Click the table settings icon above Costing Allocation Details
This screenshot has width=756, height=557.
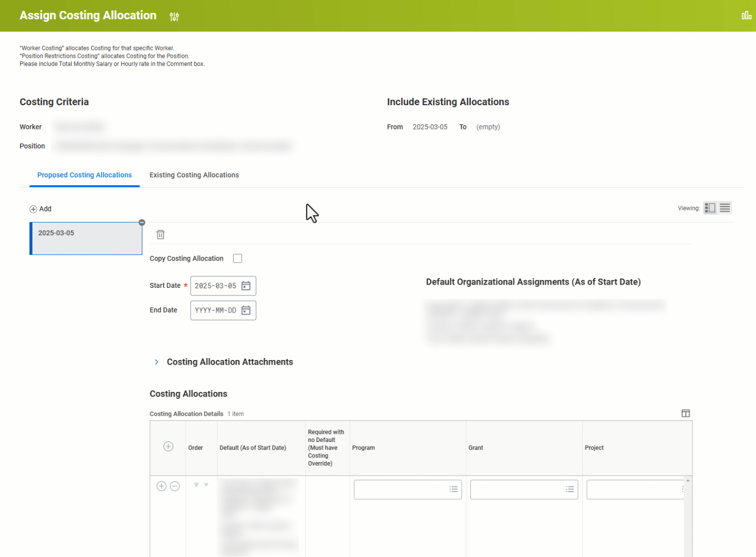(686, 413)
